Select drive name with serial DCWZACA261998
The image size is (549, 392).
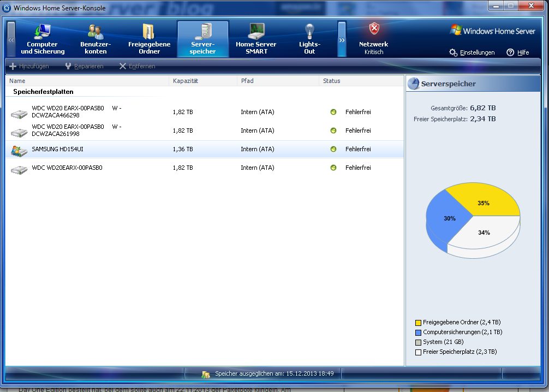tap(76, 130)
